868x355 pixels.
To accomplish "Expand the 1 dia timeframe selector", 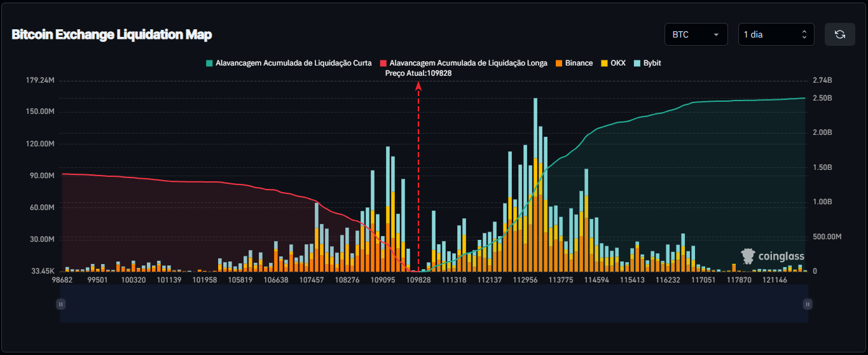I will click(x=776, y=34).
